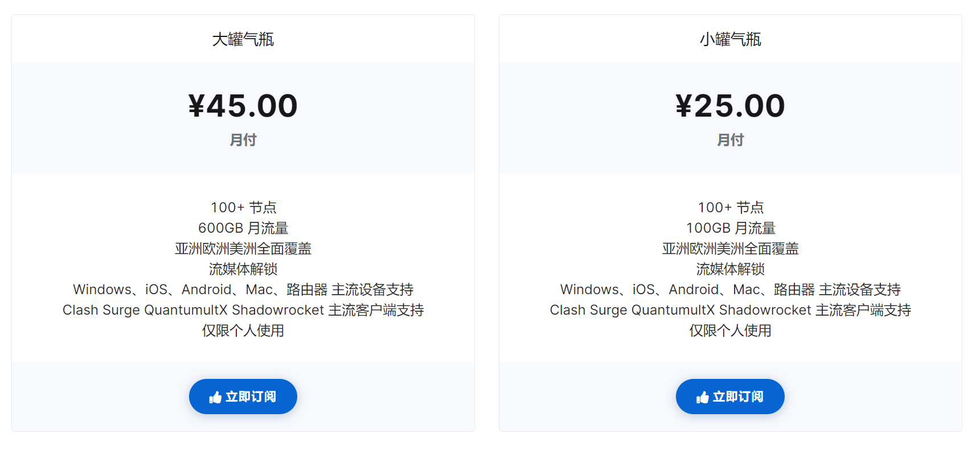The width and height of the screenshot is (980, 454).
Task: Click 仅限个人使用 in the 小罐气瓶 card
Action: 731,331
